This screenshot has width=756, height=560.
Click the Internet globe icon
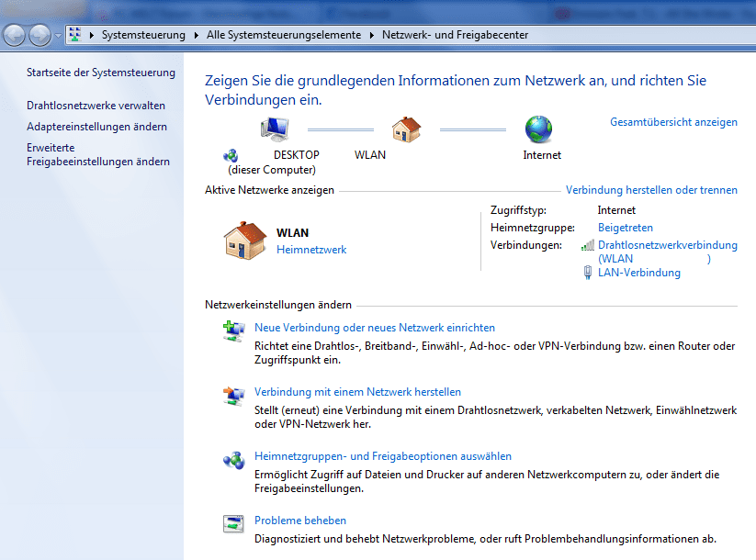pos(538,129)
